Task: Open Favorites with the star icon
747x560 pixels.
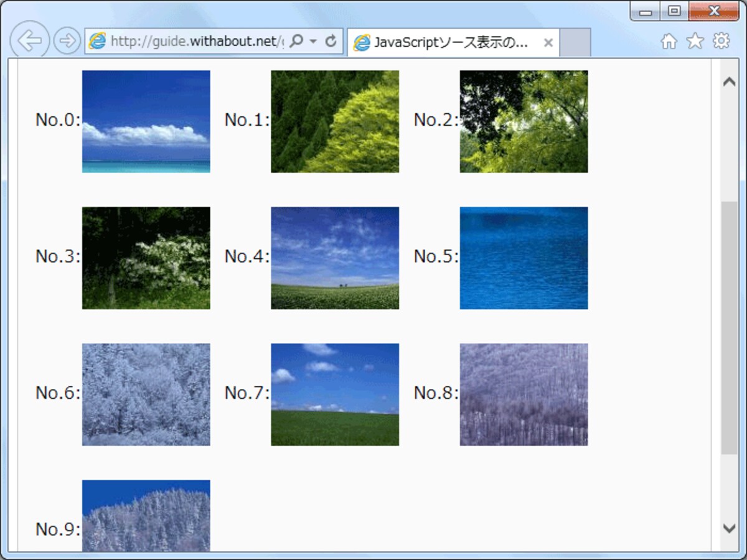Action: pyautogui.click(x=695, y=41)
